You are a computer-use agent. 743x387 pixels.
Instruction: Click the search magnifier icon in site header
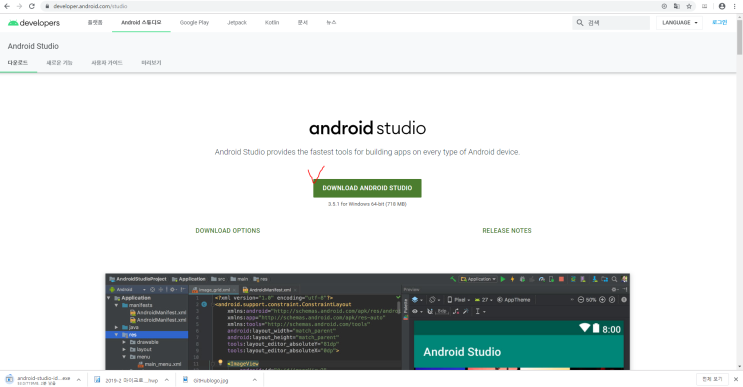click(580, 22)
